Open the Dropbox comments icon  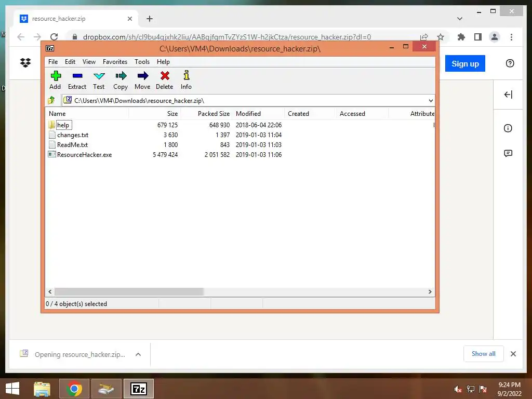508,153
